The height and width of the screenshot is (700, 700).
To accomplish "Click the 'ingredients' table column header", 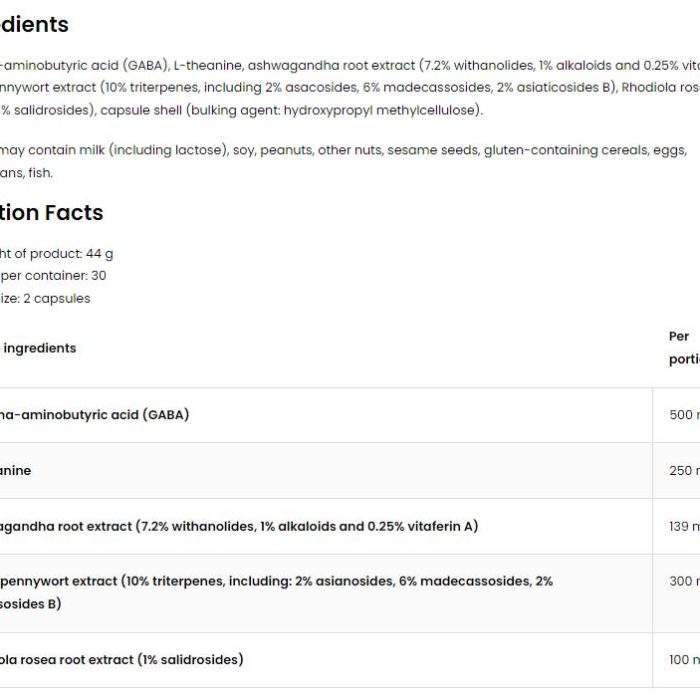I will [x=38, y=348].
